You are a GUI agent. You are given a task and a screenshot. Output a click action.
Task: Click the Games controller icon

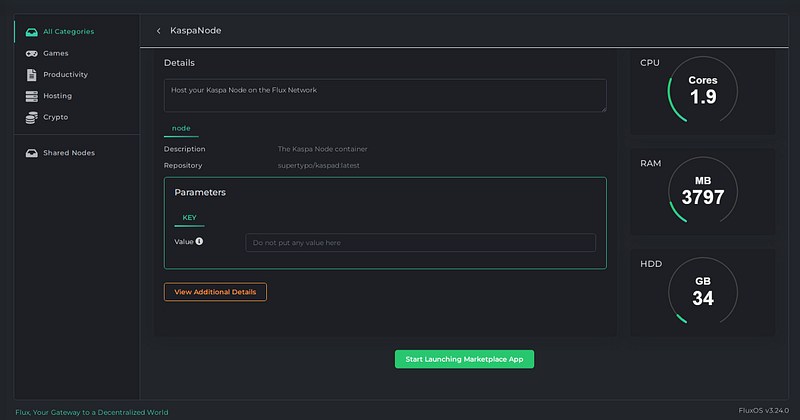tap(32, 53)
